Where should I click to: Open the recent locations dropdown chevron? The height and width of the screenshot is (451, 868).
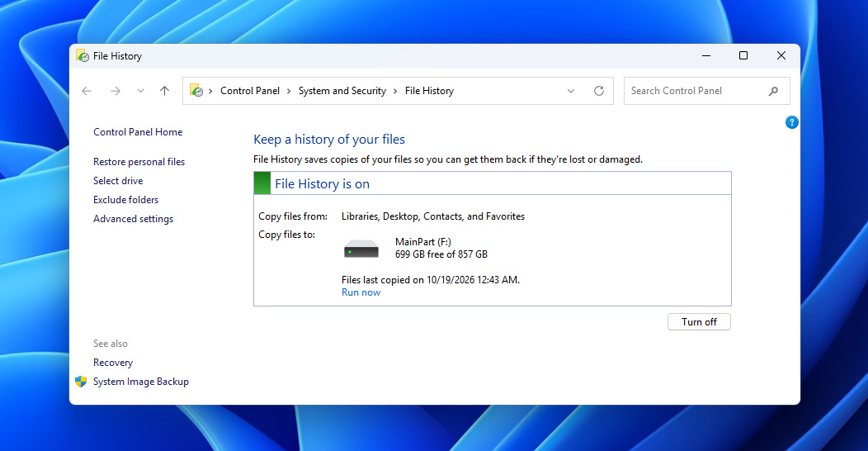140,91
